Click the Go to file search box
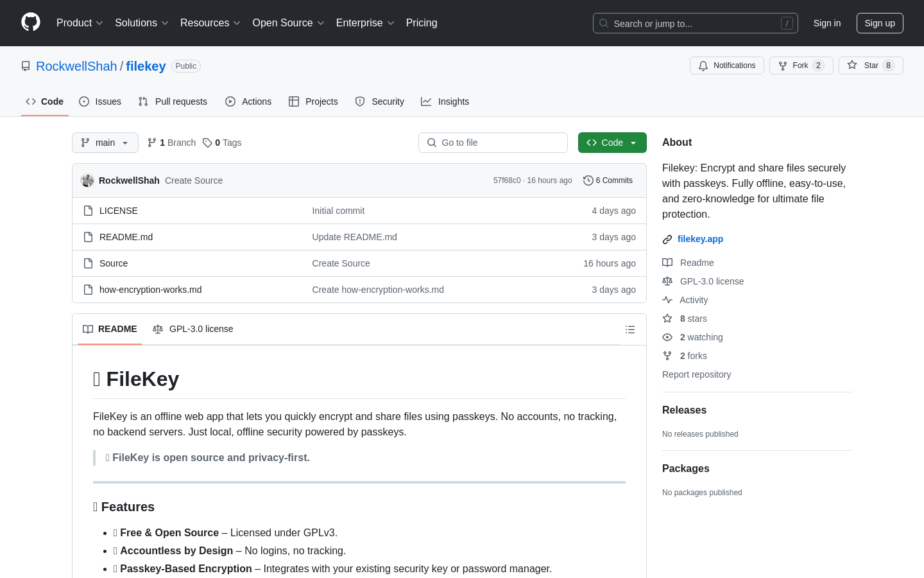The image size is (924, 578). 493,143
